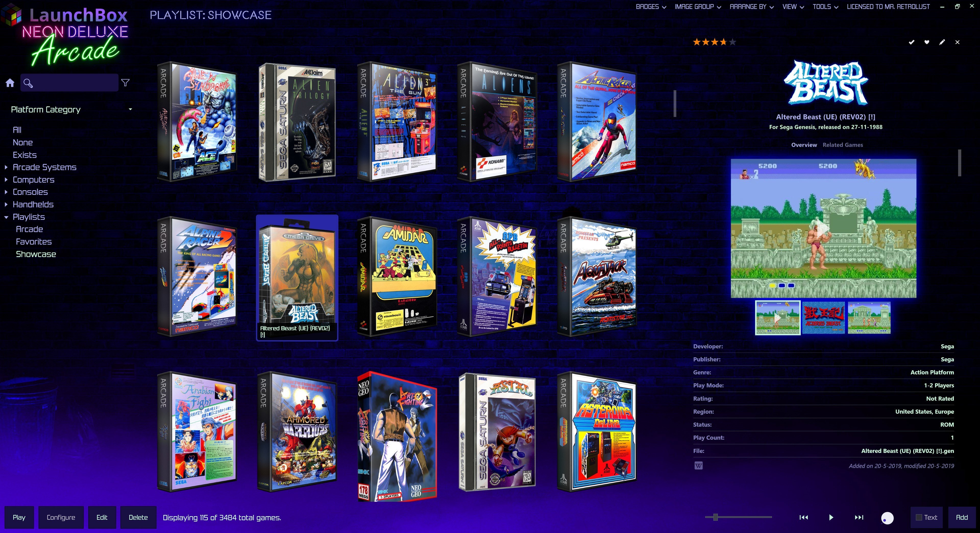Viewport: 980px width, 533px height.
Task: Open the Favorites playlist
Action: [33, 242]
